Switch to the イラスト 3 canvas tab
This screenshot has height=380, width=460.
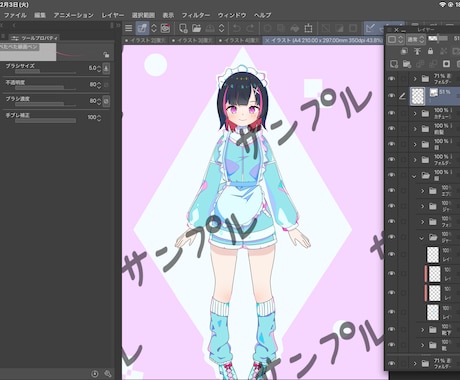point(192,40)
